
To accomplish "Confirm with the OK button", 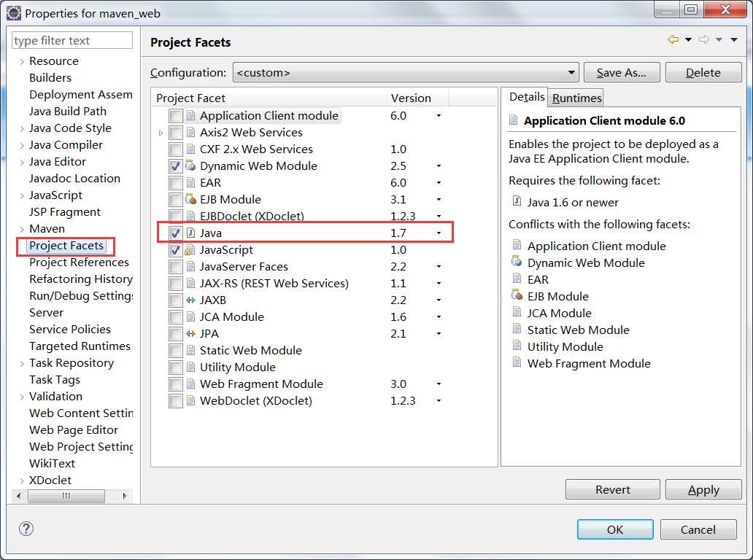I will 614,529.
